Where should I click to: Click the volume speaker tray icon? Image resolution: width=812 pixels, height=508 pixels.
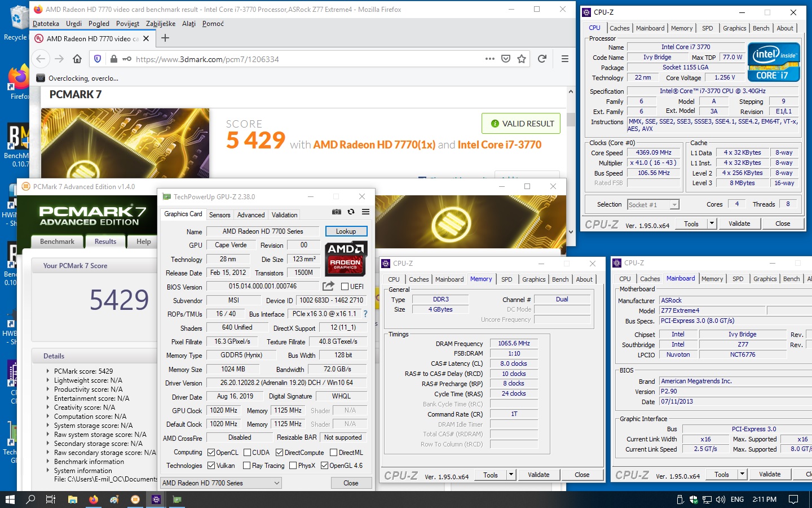pos(720,500)
